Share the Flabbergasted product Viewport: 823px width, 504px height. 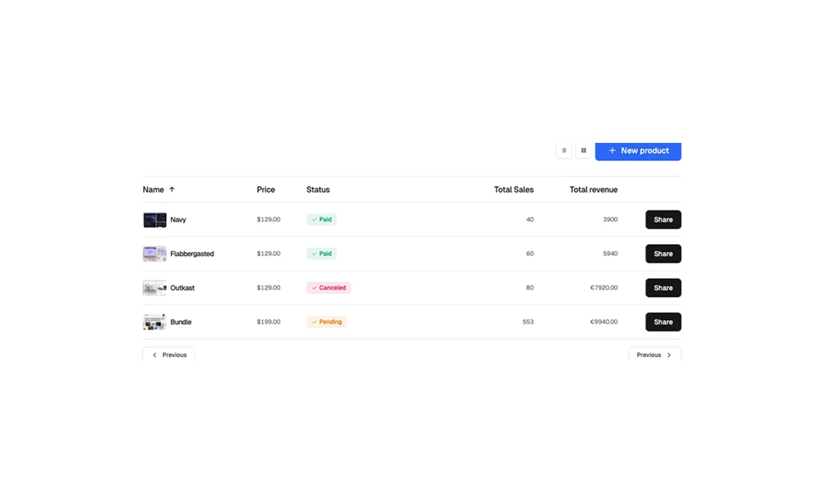[x=664, y=254]
